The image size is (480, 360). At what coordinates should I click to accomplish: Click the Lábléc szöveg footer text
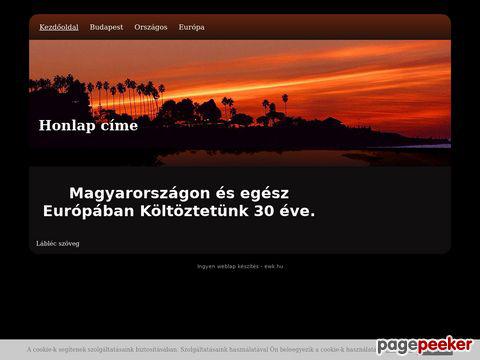tap(58, 244)
